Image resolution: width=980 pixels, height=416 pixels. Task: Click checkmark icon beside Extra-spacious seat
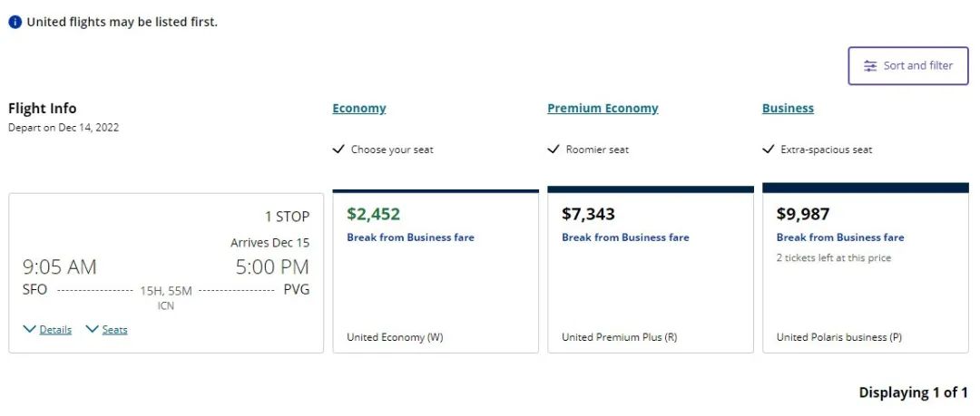click(x=769, y=150)
